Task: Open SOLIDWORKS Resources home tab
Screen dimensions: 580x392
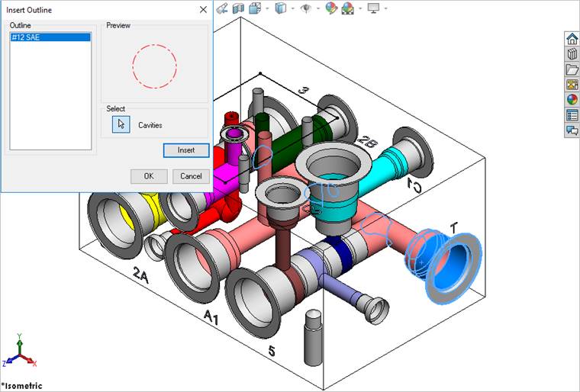Action: click(572, 39)
